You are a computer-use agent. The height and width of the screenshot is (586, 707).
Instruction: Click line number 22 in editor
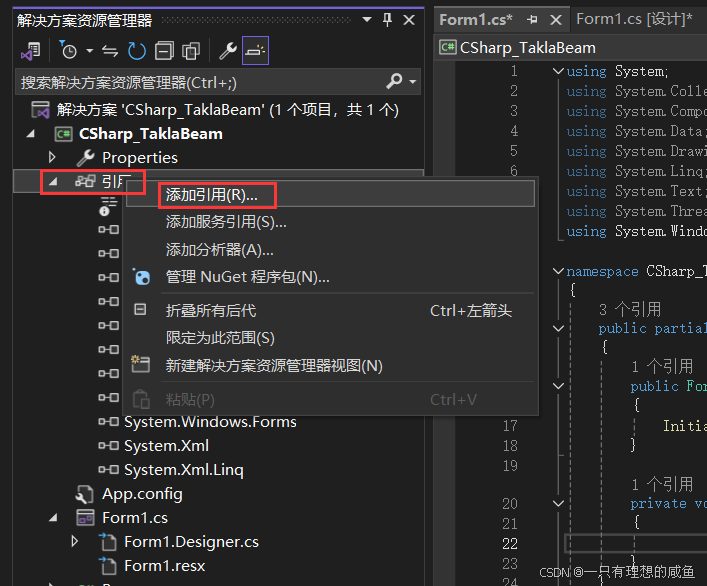pos(510,544)
